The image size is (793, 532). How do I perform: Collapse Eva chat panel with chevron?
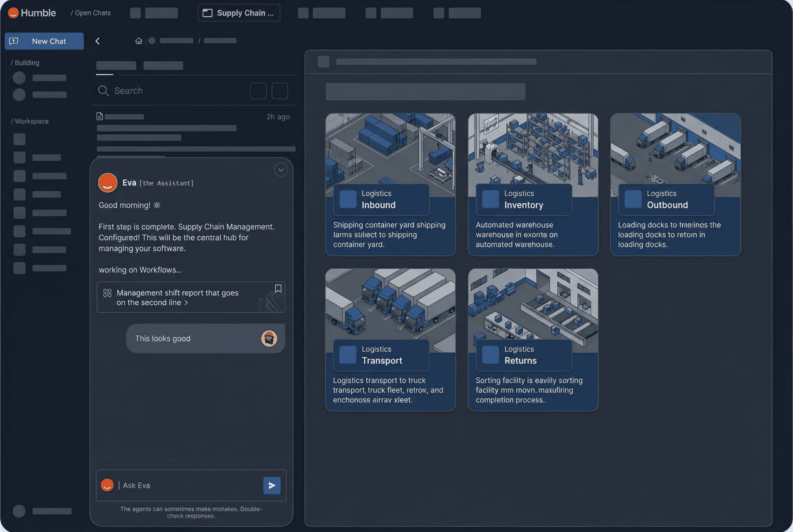[x=281, y=170]
